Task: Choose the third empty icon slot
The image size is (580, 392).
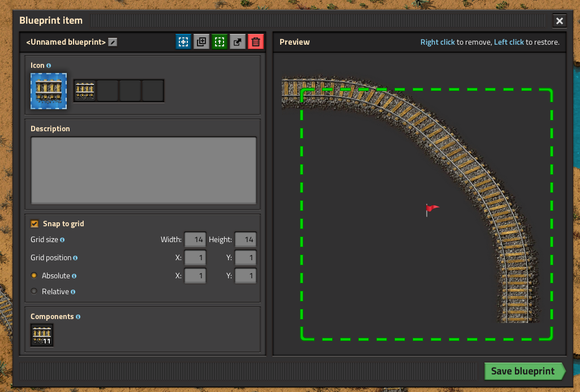Action: [130, 91]
